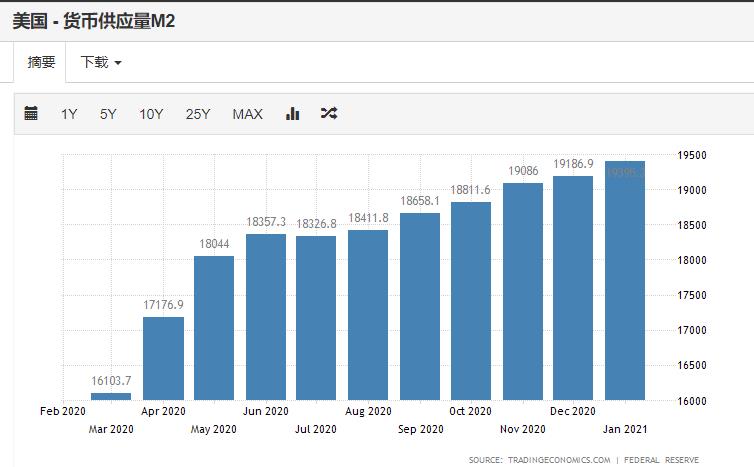Select the 5Y time range
Image resolution: width=754 pixels, height=467 pixels.
(x=108, y=114)
